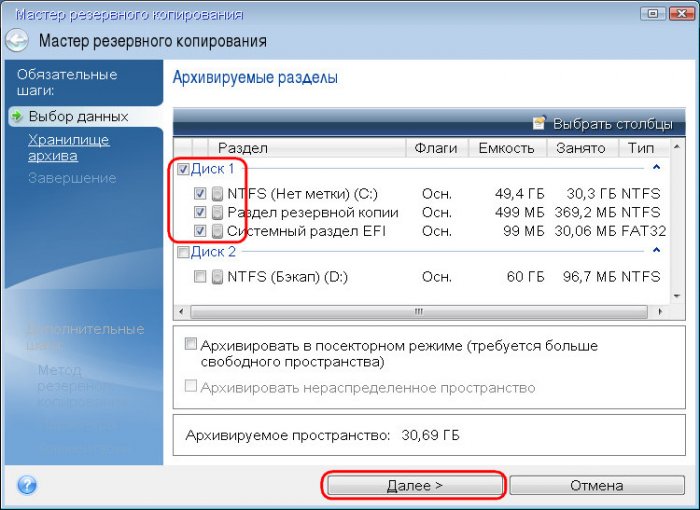Screen dimensions: 700x510
Task: Uncheck NTFS (Нет метки) (C:) partition checkbox
Action: [200, 193]
